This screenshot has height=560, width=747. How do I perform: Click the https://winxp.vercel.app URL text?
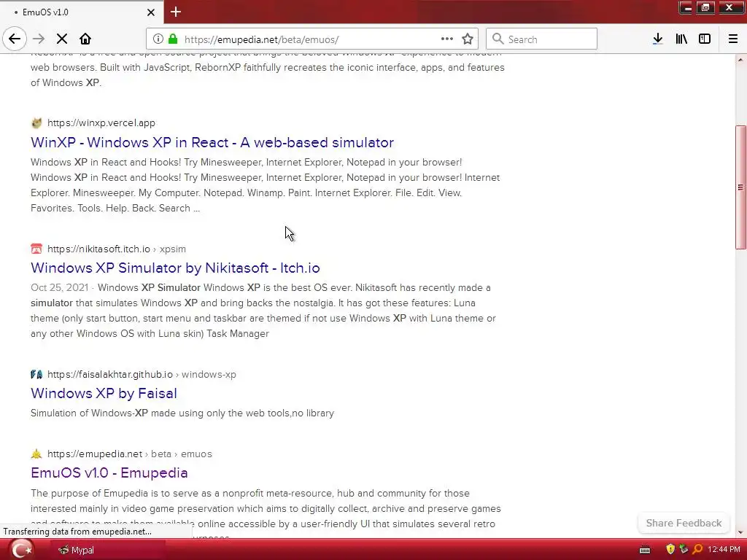(101, 122)
